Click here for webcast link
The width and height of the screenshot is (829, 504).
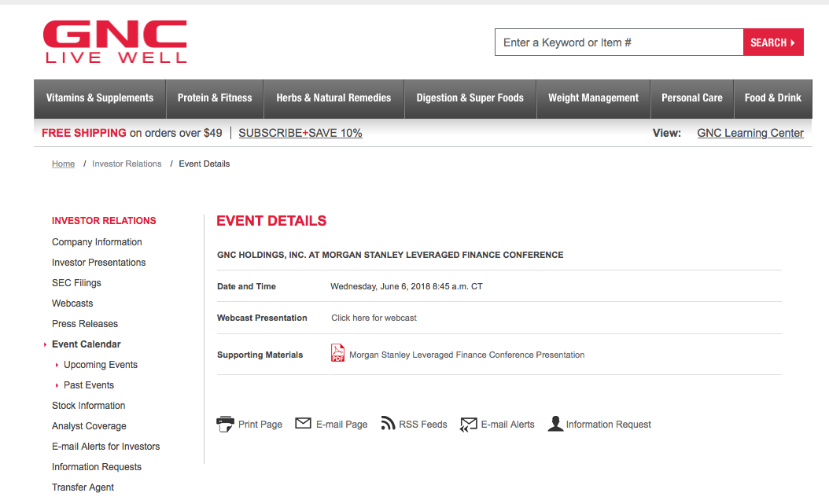(374, 317)
